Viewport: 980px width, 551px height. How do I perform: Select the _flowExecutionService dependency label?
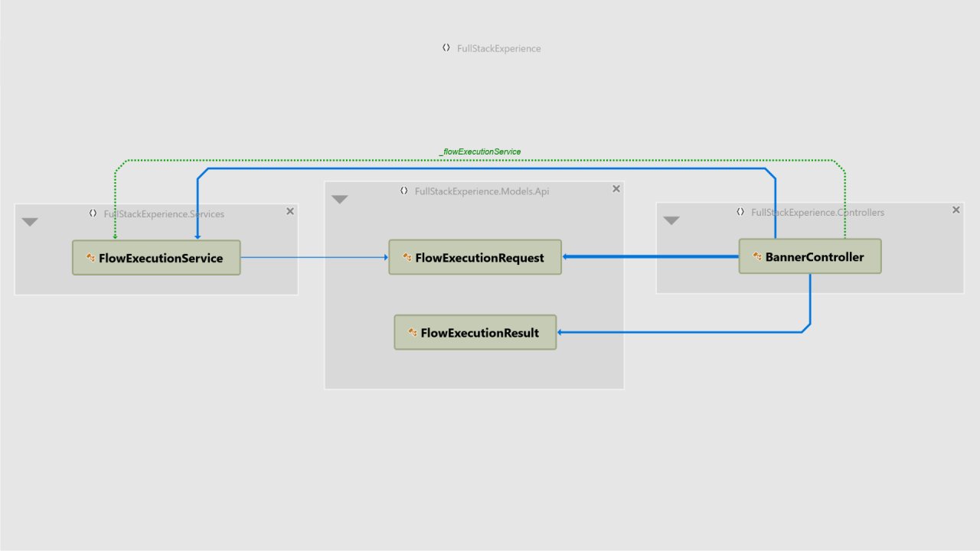480,152
